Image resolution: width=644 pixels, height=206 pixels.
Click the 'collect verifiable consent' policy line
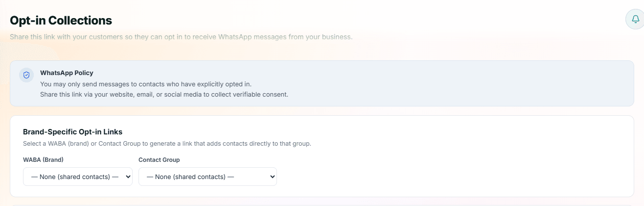tap(164, 94)
